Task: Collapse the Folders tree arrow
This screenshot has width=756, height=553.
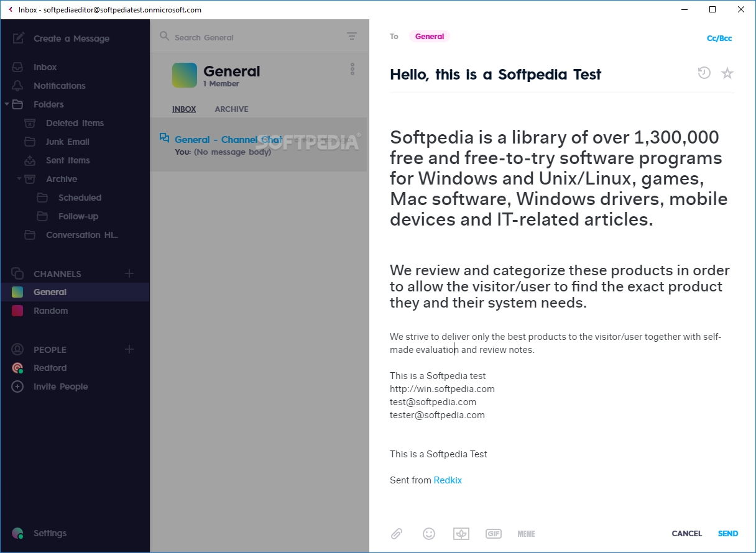Action: pos(7,104)
